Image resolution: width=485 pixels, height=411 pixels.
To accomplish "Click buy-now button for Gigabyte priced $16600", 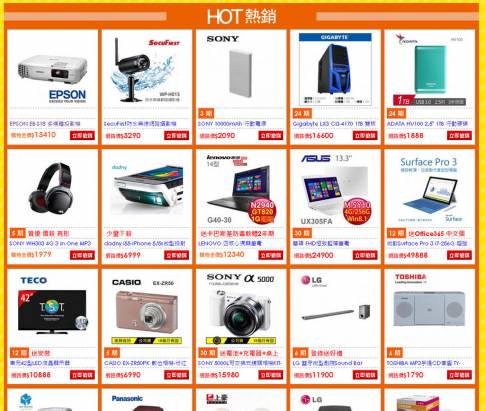I will tap(365, 135).
